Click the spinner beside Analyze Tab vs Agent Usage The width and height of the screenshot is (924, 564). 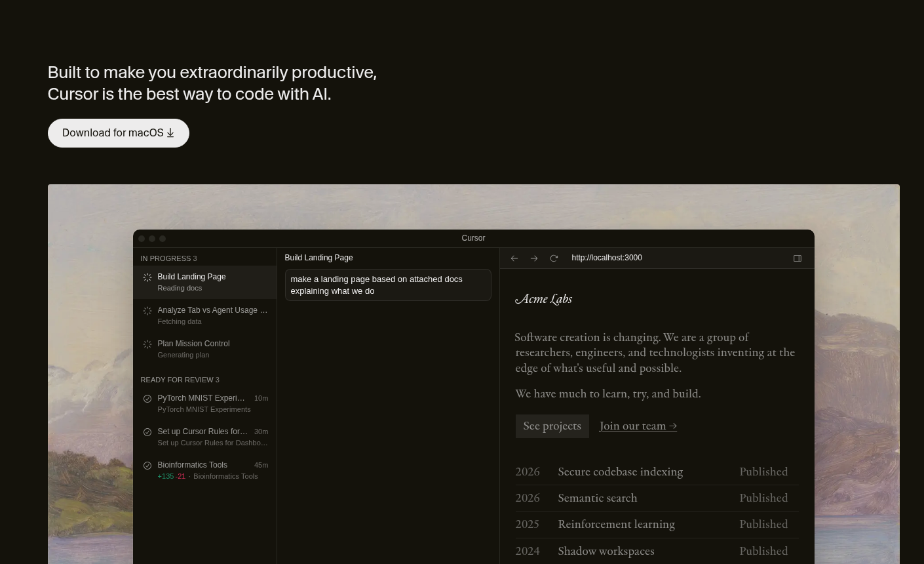pyautogui.click(x=147, y=311)
